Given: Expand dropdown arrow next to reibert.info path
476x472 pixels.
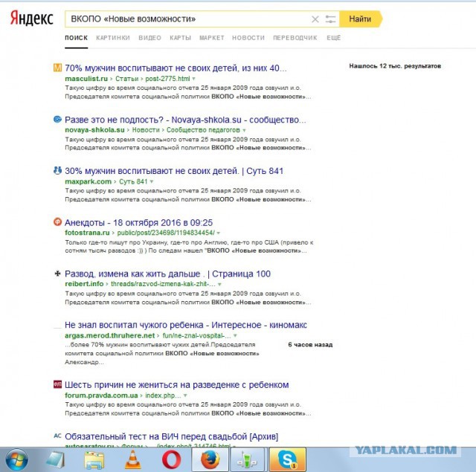Looking at the screenshot, I should pos(219,284).
